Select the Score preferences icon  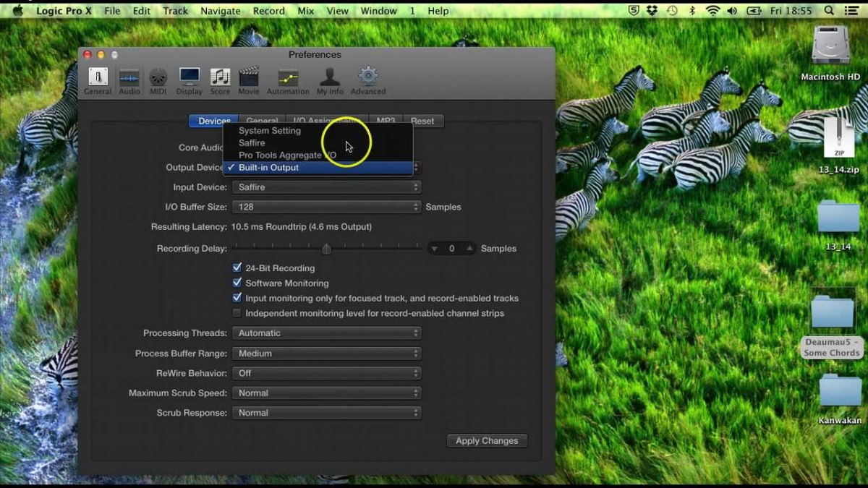pos(220,80)
